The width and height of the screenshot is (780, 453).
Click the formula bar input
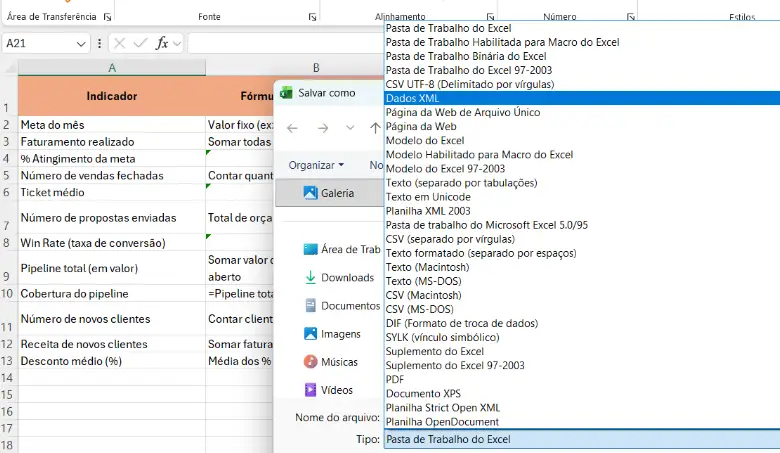pos(286,43)
